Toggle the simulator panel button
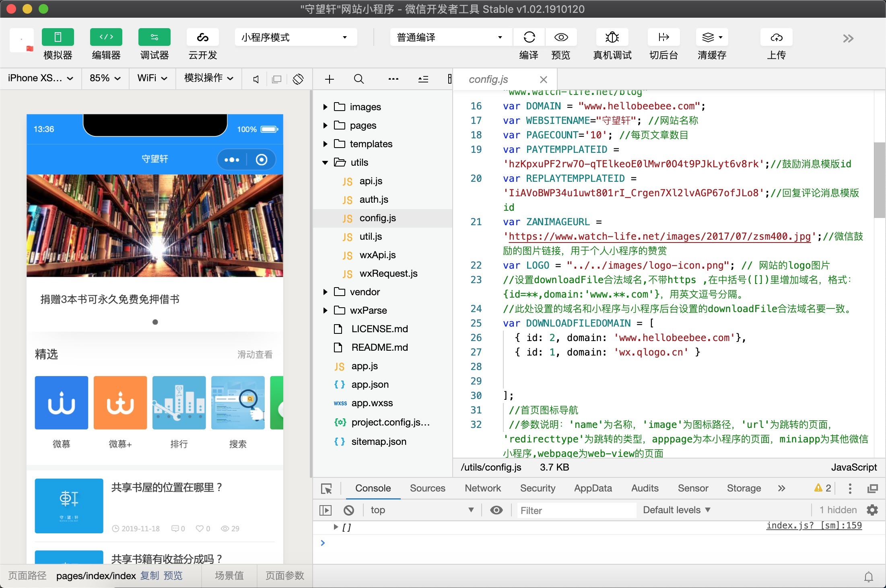886x588 pixels. [x=58, y=37]
